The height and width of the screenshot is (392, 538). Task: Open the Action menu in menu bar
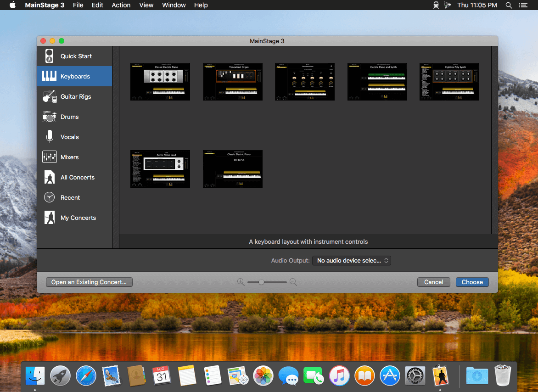point(121,5)
